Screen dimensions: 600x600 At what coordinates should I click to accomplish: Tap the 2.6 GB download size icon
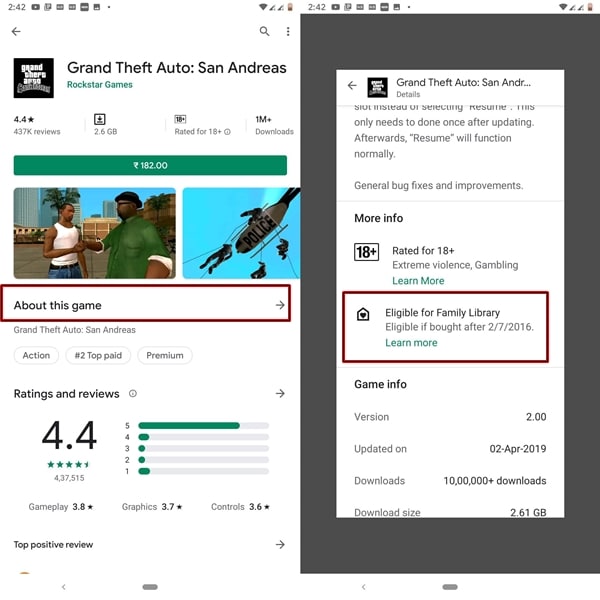point(100,119)
